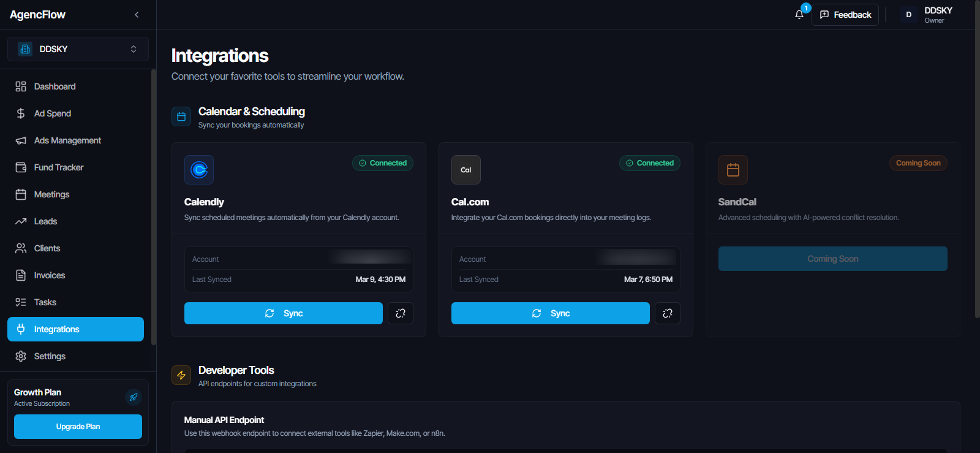The width and height of the screenshot is (980, 453).
Task: Select the Integrations sidebar item
Action: pos(75,329)
